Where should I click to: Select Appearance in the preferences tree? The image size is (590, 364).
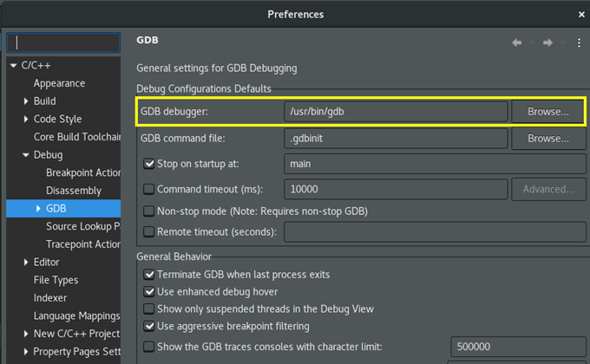point(59,83)
